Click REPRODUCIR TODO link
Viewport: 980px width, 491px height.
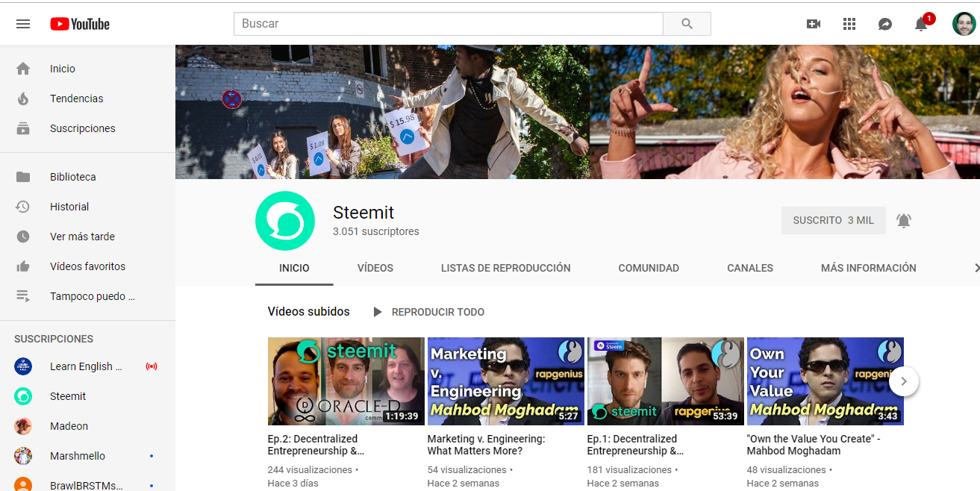coord(438,312)
